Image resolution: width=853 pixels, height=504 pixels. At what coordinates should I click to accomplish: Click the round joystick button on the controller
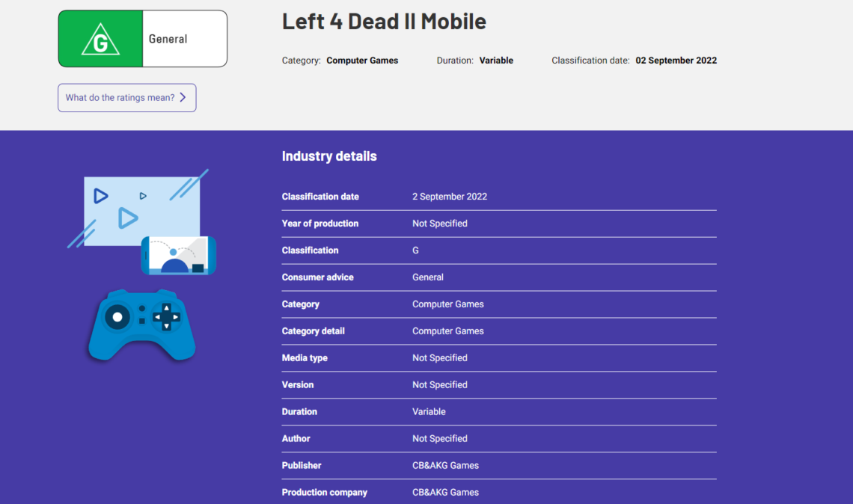(117, 316)
